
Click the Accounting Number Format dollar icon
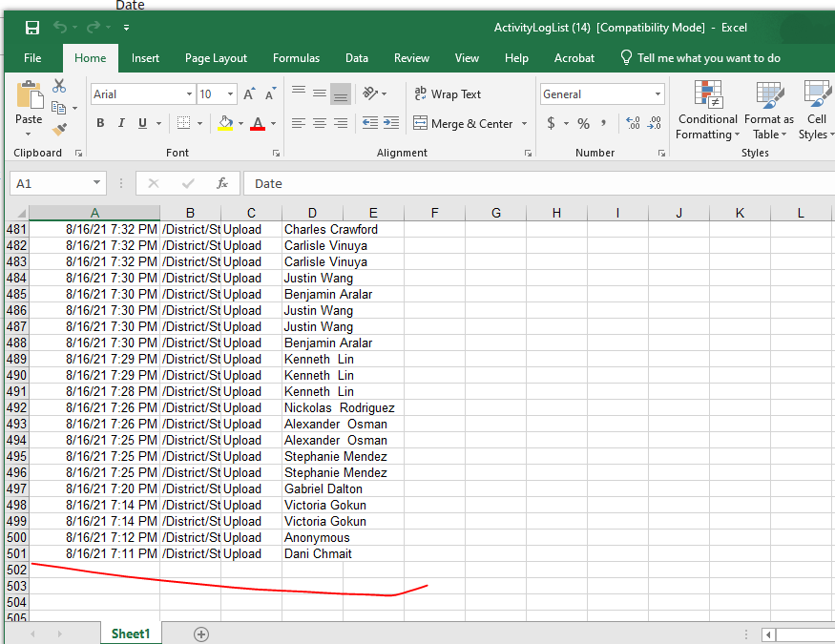(x=552, y=123)
